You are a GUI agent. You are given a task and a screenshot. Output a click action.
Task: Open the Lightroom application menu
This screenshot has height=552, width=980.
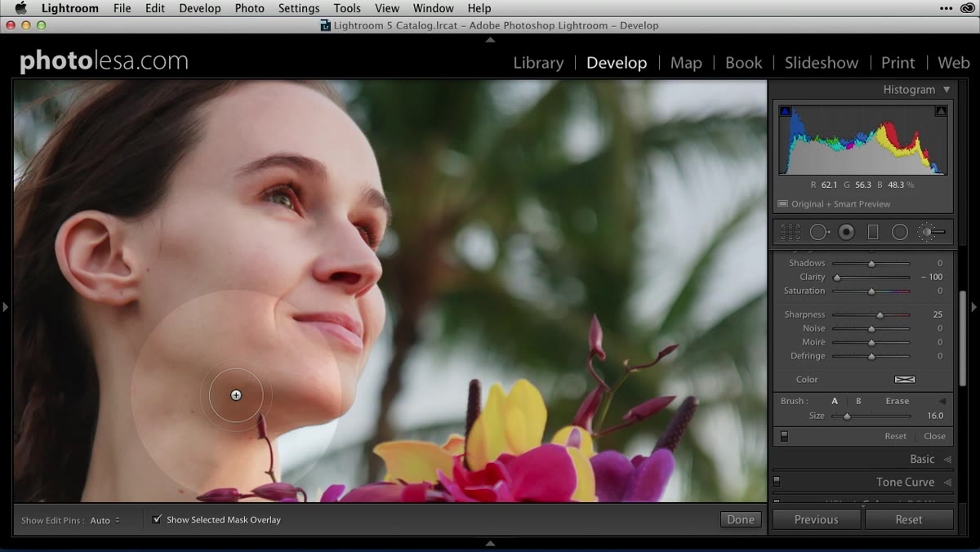click(70, 8)
